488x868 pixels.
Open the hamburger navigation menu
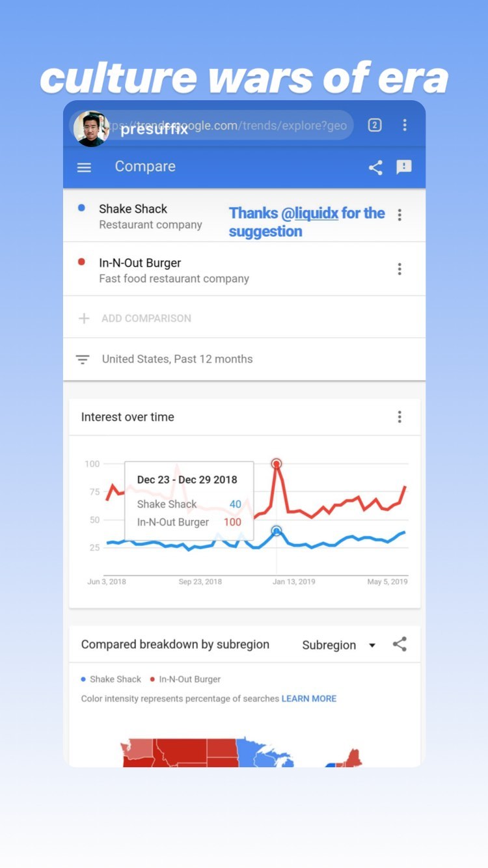[x=84, y=167]
